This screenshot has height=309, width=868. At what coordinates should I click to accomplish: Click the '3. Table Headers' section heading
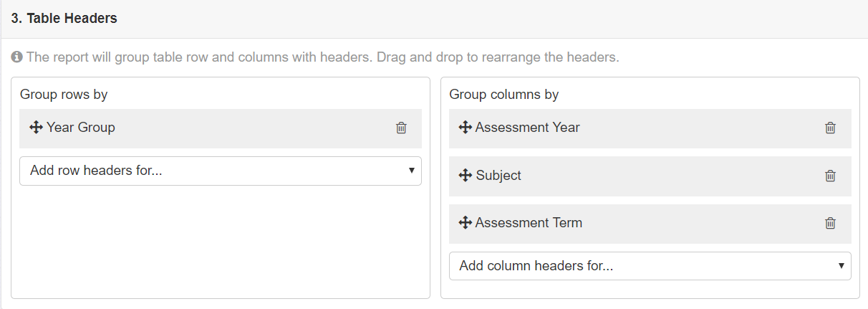pyautogui.click(x=64, y=19)
